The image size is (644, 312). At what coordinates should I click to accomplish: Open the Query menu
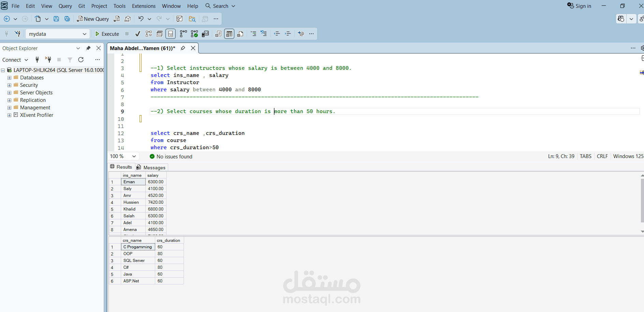[65, 6]
